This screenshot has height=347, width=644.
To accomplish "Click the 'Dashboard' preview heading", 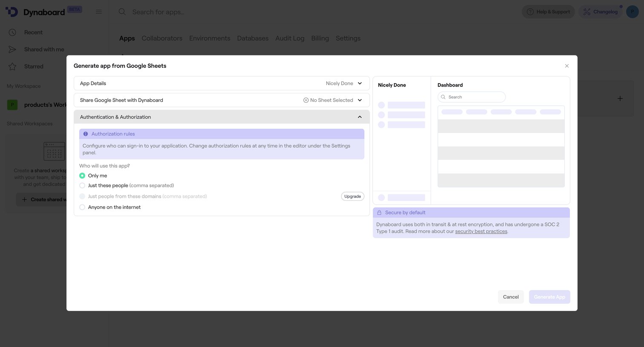I will tap(450, 85).
